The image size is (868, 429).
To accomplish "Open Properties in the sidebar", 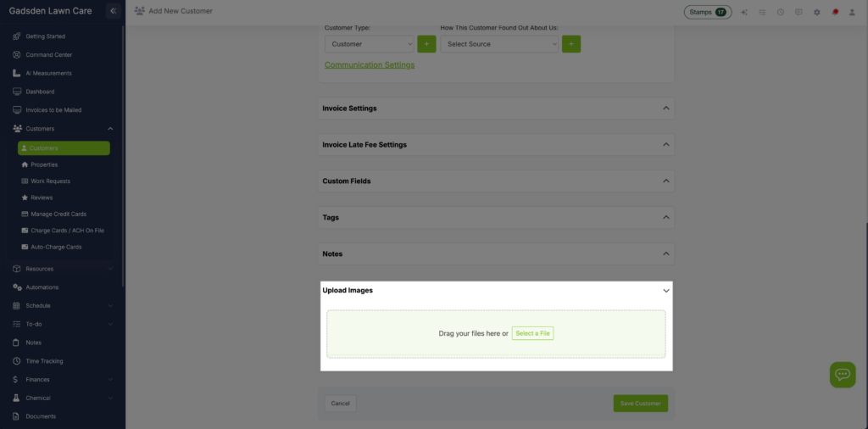I will (x=44, y=164).
